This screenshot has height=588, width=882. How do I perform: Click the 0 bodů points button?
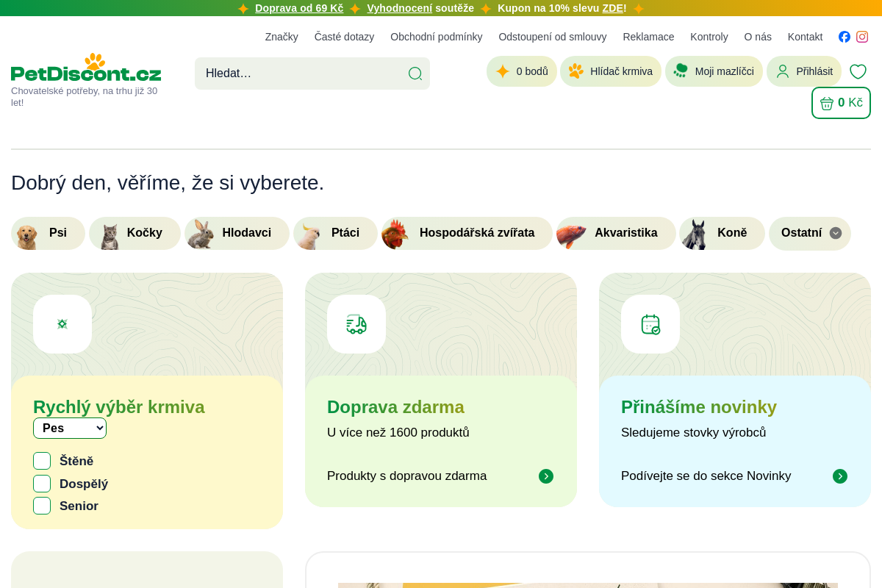(x=522, y=71)
